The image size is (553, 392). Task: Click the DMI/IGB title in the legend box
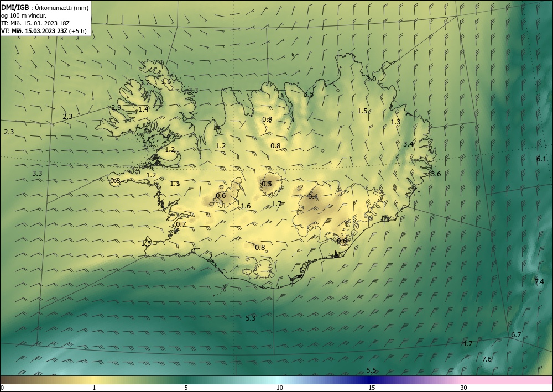[15, 7]
